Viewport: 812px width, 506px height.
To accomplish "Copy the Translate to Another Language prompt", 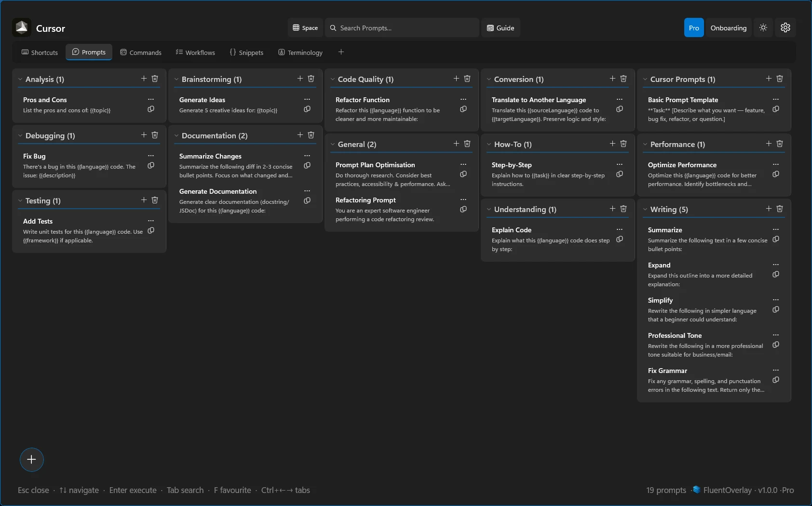I will [x=620, y=109].
